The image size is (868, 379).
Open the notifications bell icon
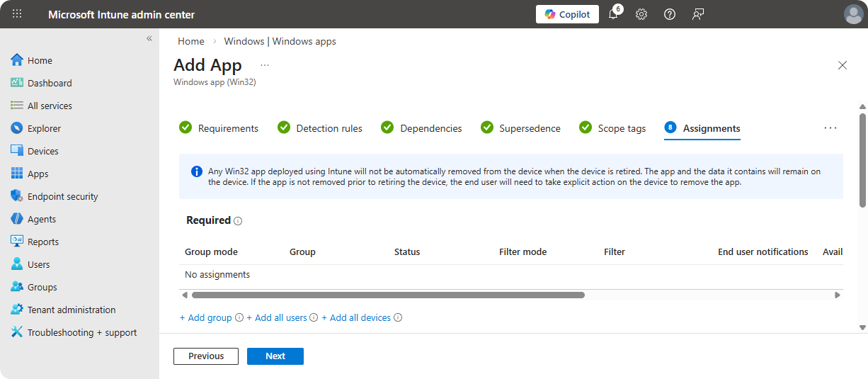coord(613,14)
